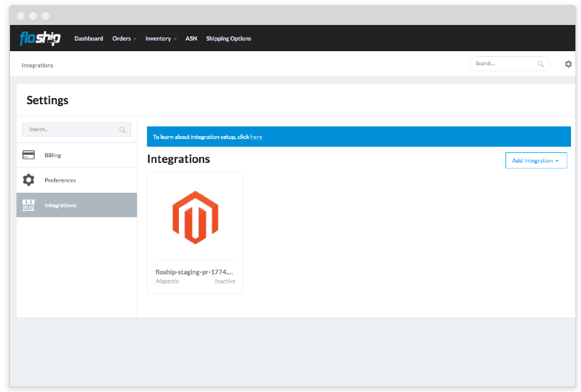Screen dimensions: 581x392
Task: Click the Billing credit card icon
Action: 29,155
